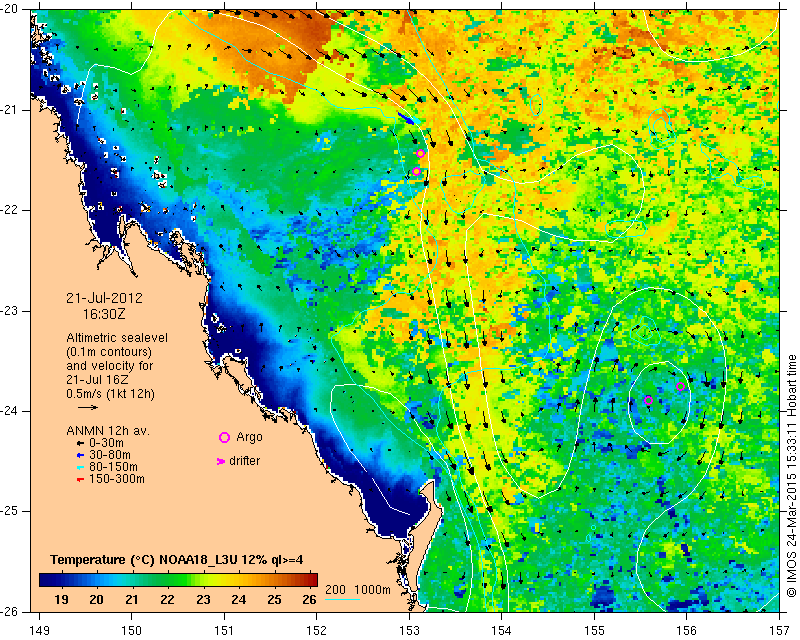Click the '156' longitude axis label
800x640 pixels.
[687, 631]
